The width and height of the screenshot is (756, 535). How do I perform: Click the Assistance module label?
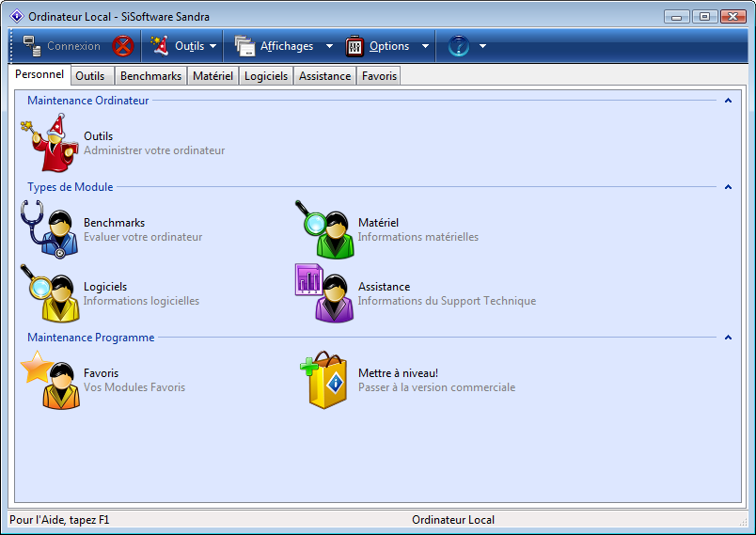pyautogui.click(x=385, y=287)
